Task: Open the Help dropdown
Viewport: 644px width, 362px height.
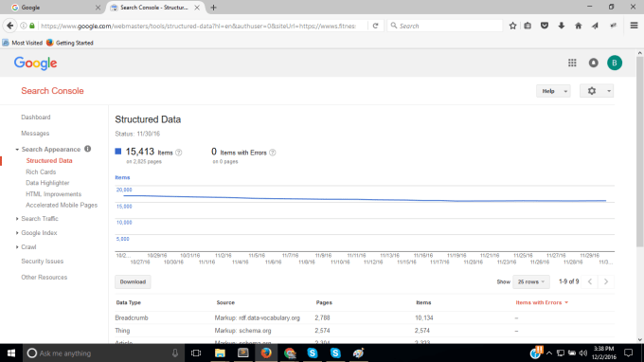Action: coord(553,91)
